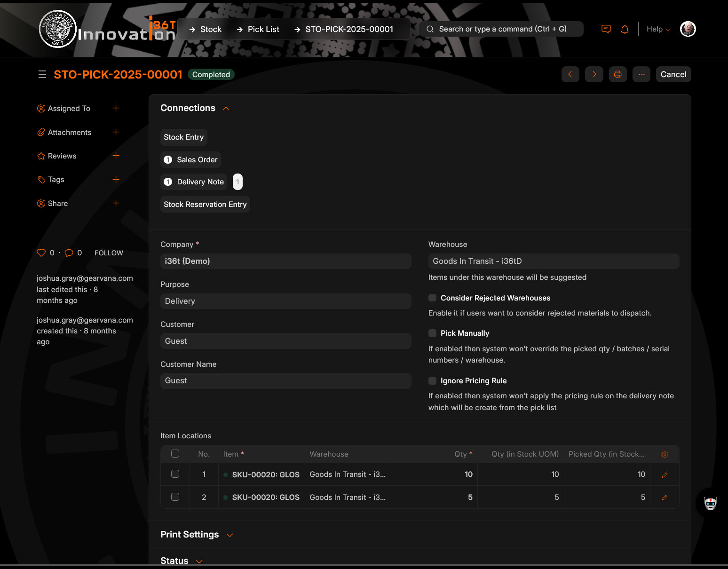Go to previous document arrow

[x=570, y=74]
